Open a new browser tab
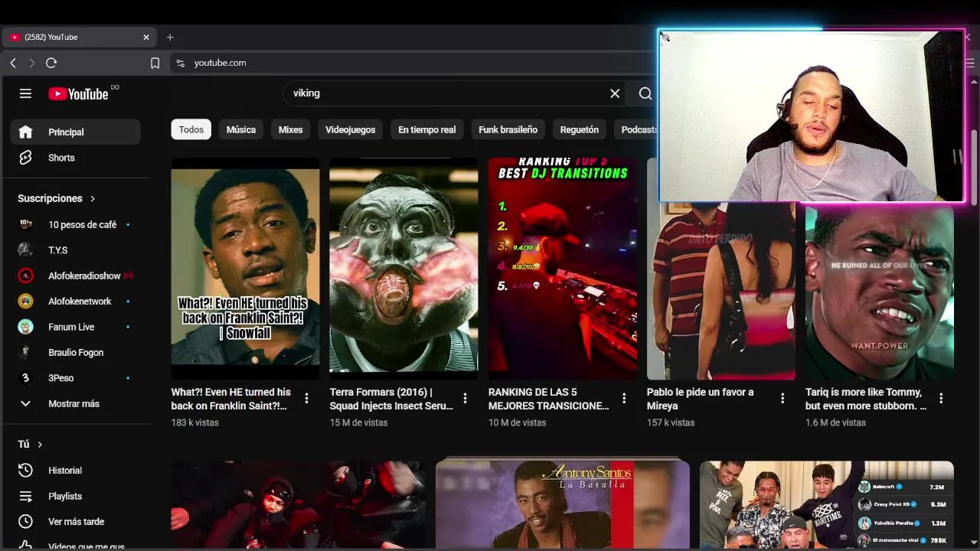The image size is (980, 551). pos(170,37)
